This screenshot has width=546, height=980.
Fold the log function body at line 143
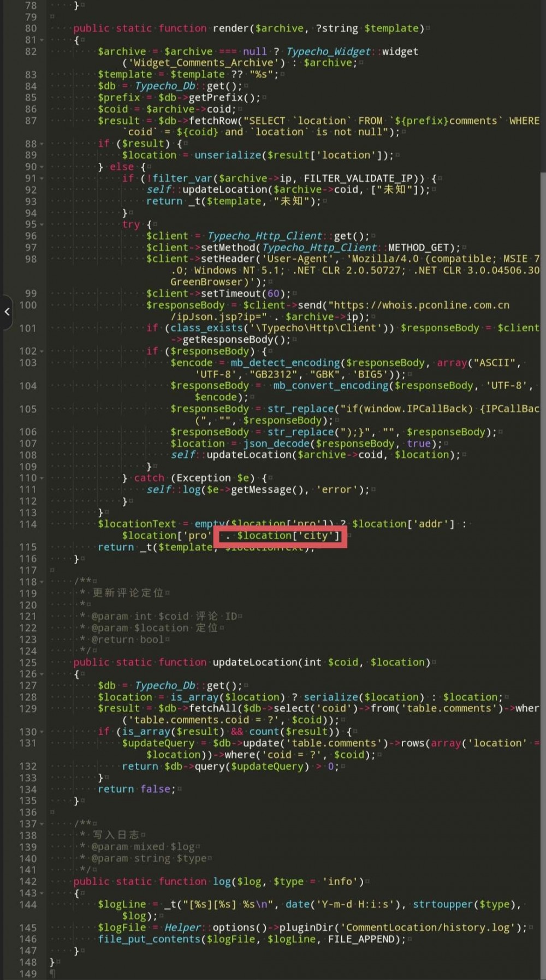42,893
